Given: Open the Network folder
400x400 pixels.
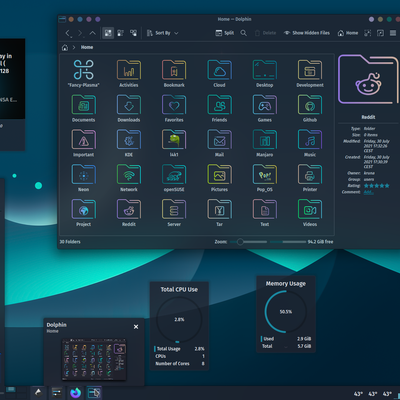Looking at the screenshot, I should [x=129, y=178].
